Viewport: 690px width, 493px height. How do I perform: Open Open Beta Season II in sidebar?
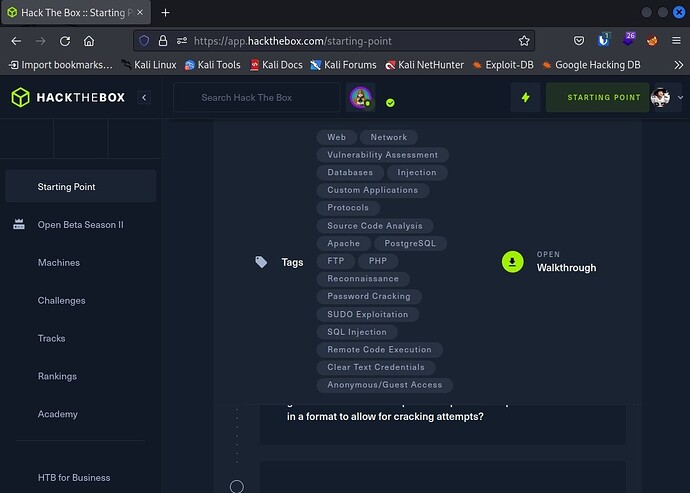coord(81,224)
